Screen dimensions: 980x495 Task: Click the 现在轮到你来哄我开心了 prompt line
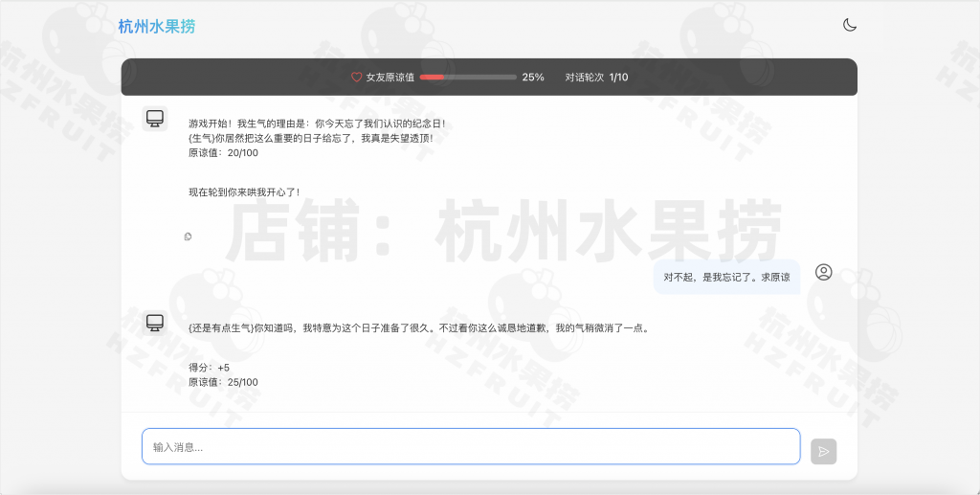[244, 192]
